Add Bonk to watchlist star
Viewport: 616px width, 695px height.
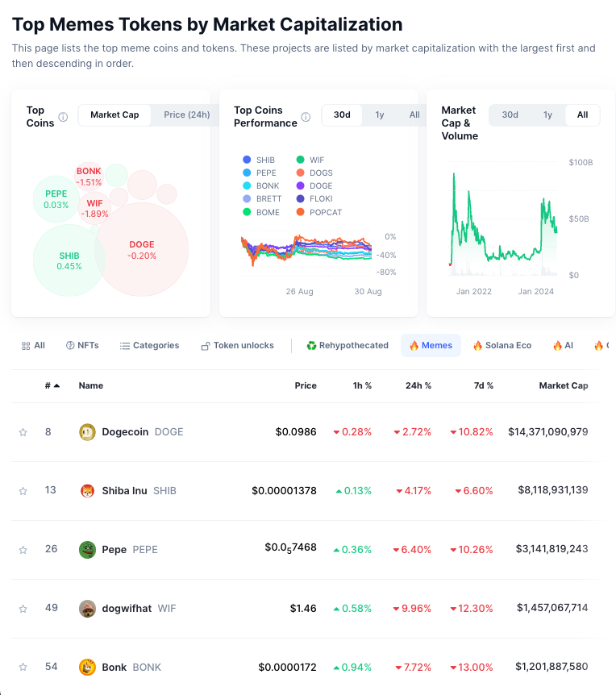coord(23,667)
